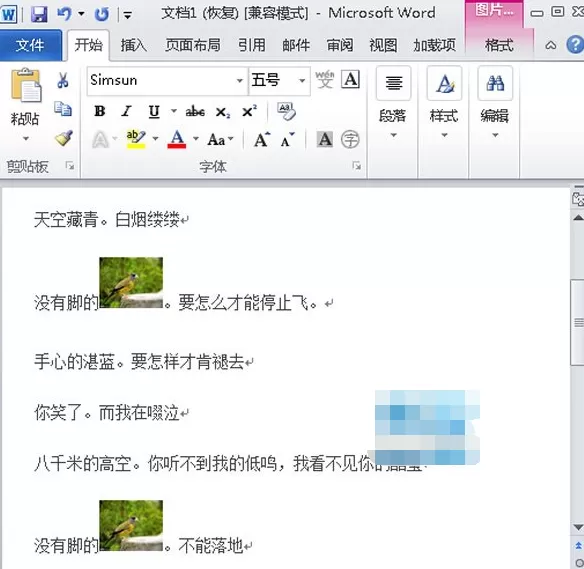Open the font name dropdown list
Viewport: 584px width, 569px height.
240,80
